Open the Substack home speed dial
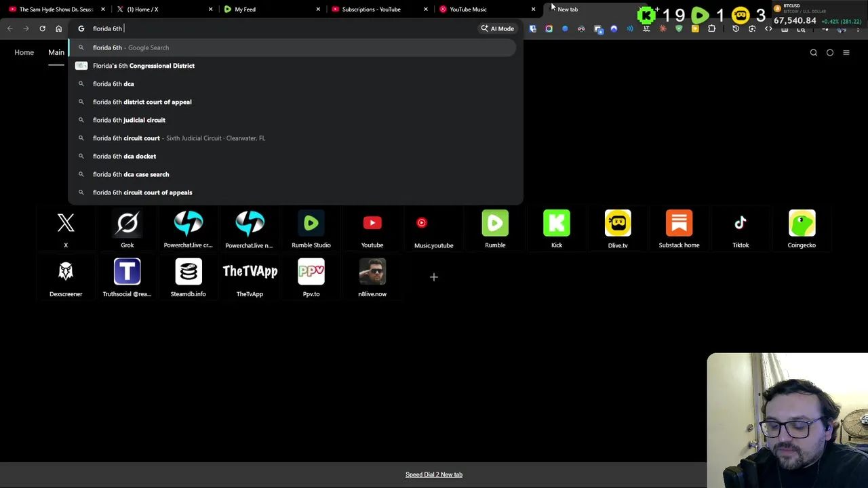The image size is (868, 488). point(679,229)
